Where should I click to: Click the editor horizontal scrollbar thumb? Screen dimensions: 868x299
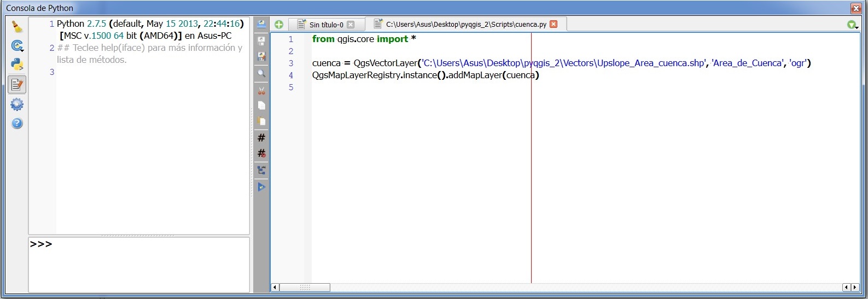305,288
